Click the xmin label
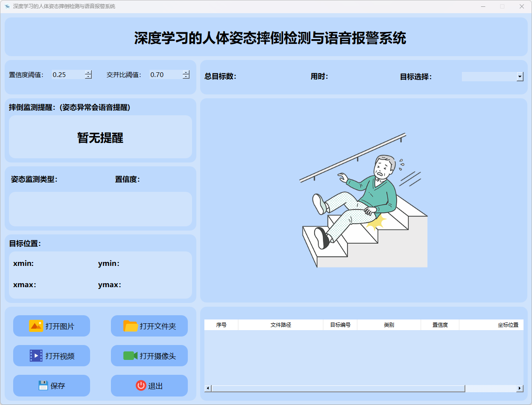The image size is (532, 405). tap(23, 264)
